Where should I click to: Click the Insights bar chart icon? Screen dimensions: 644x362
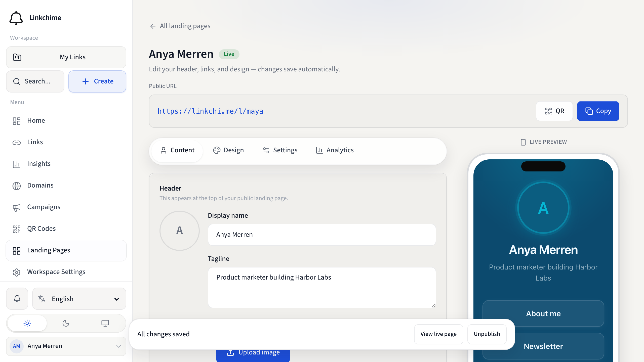click(17, 164)
